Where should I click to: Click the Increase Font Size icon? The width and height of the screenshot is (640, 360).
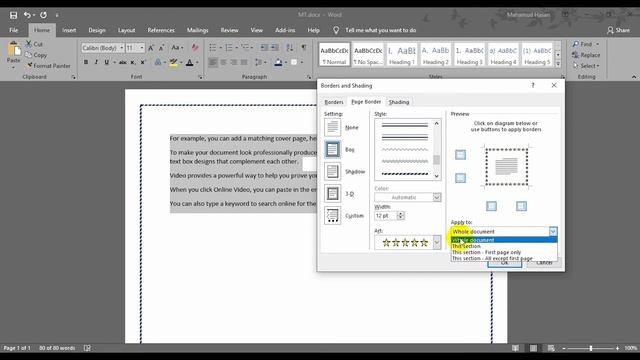[151, 48]
